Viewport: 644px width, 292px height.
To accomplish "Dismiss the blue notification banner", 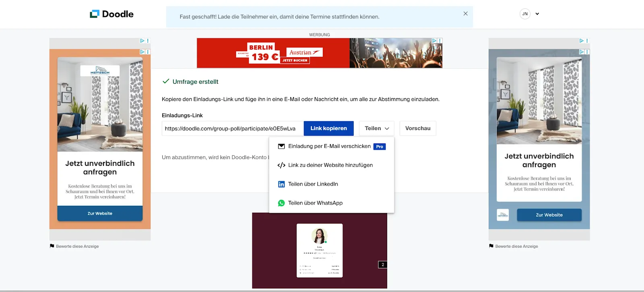I will click(465, 14).
